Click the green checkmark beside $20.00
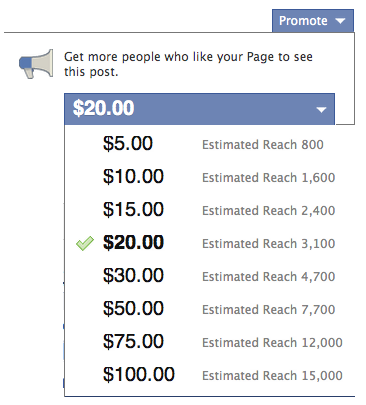Image resolution: width=366 pixels, height=405 pixels. 85,243
